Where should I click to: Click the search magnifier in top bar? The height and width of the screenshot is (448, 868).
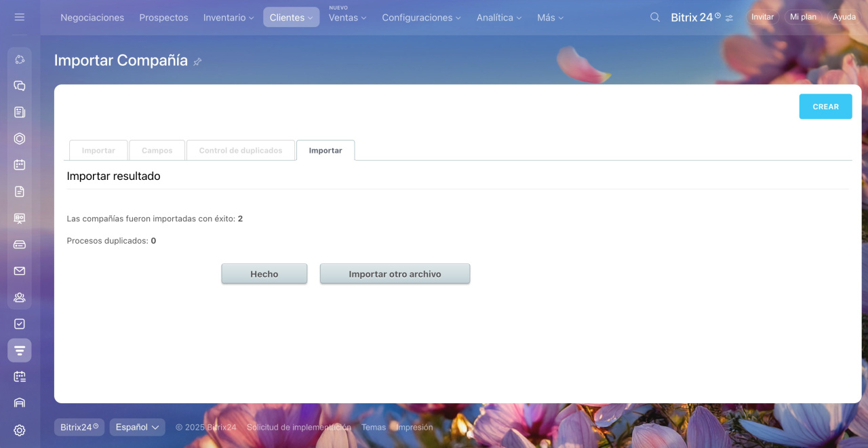tap(655, 17)
